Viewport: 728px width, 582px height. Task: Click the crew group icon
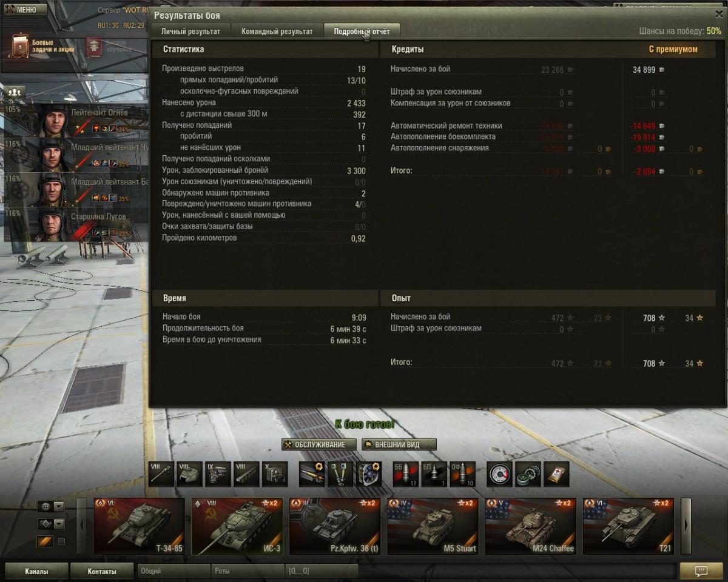[x=15, y=92]
